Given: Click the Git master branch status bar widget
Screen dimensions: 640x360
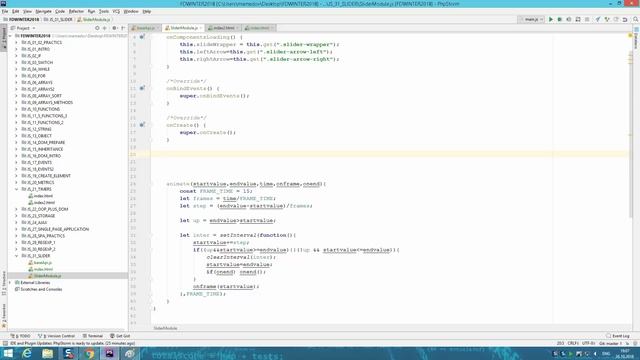Looking at the screenshot, I should click(610, 344).
